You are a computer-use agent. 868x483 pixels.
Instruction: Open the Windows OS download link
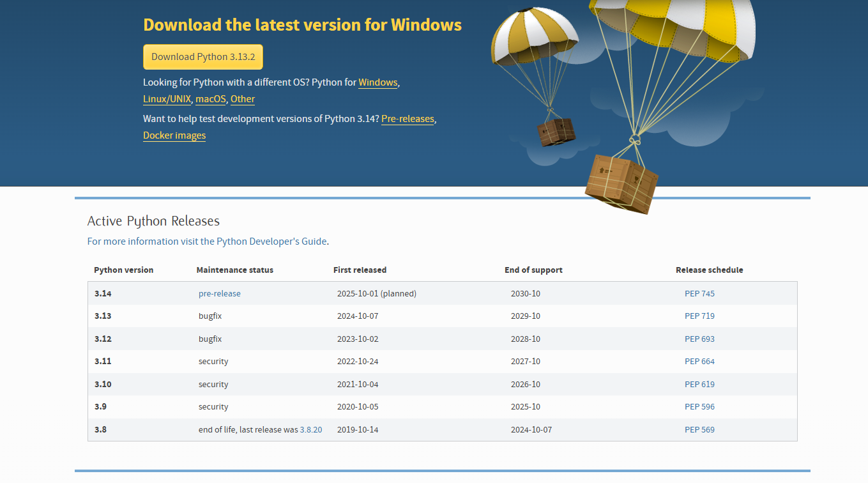click(377, 82)
